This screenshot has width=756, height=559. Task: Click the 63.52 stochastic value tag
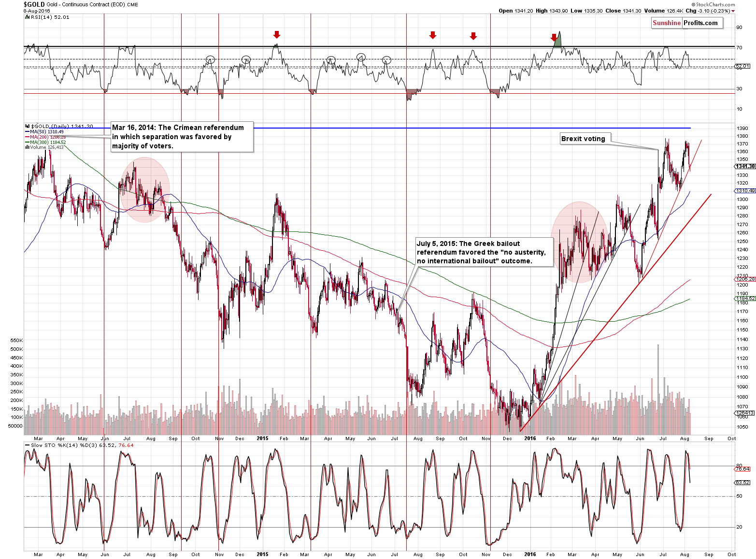743,483
